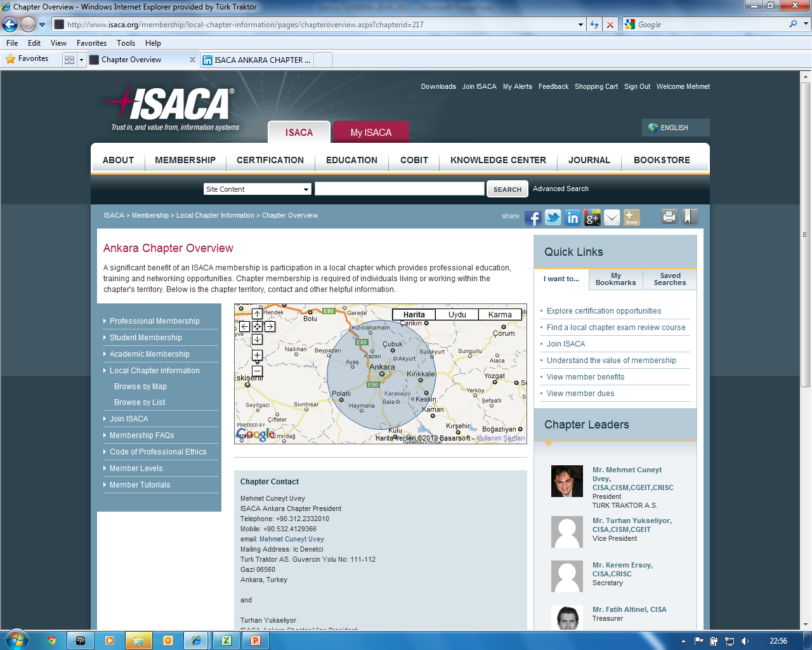This screenshot has width=812, height=650.
Task: Open the File menu
Action: 12,43
